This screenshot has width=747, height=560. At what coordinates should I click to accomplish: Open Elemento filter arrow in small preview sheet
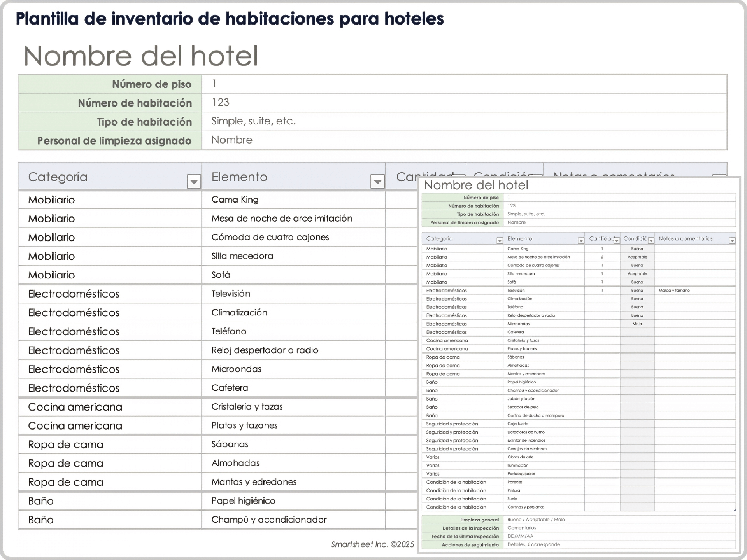pyautogui.click(x=581, y=241)
